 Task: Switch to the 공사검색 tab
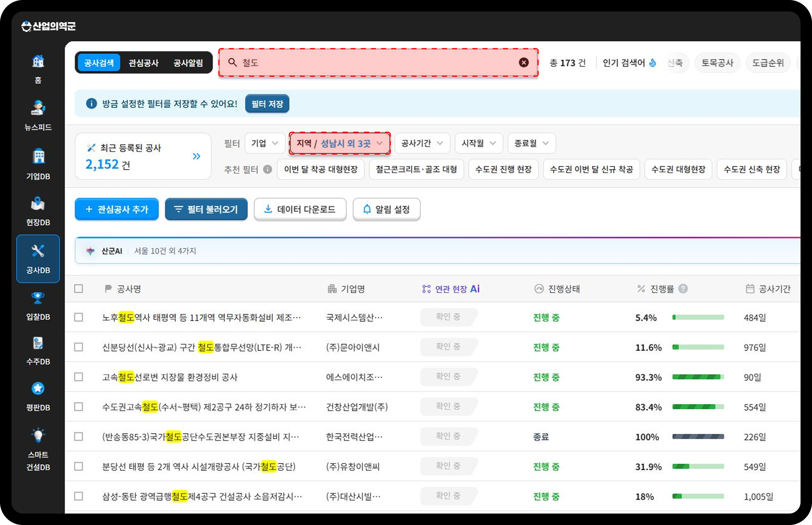click(99, 63)
